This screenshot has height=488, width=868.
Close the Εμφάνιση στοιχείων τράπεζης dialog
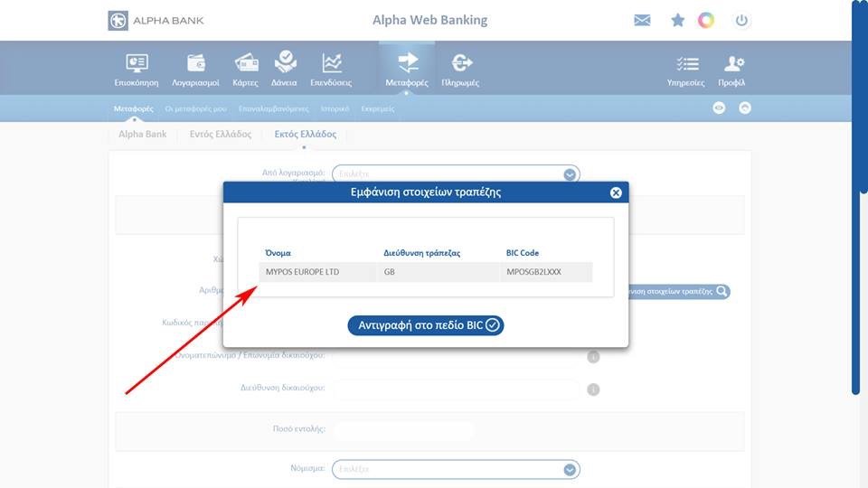coord(616,192)
